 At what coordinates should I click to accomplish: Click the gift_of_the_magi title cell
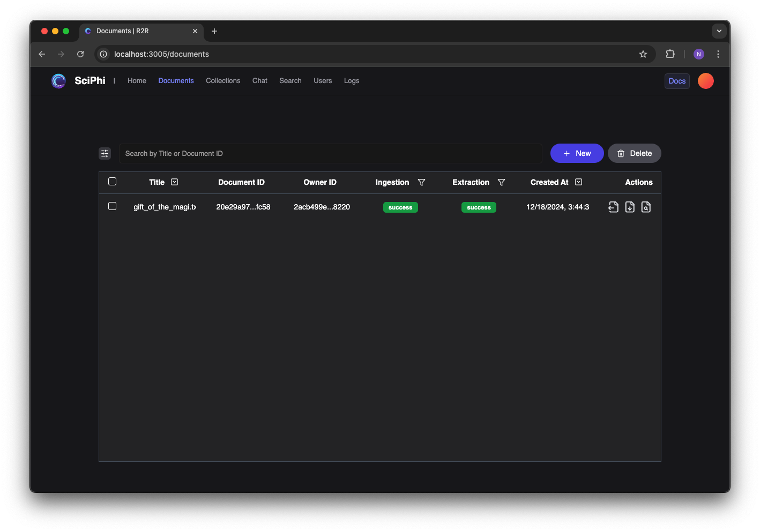point(165,207)
